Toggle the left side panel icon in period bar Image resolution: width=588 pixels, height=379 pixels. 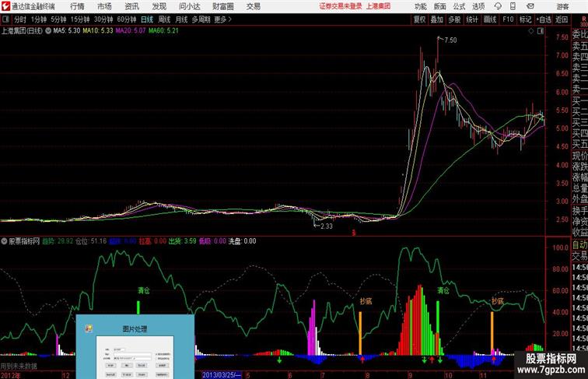point(5,19)
